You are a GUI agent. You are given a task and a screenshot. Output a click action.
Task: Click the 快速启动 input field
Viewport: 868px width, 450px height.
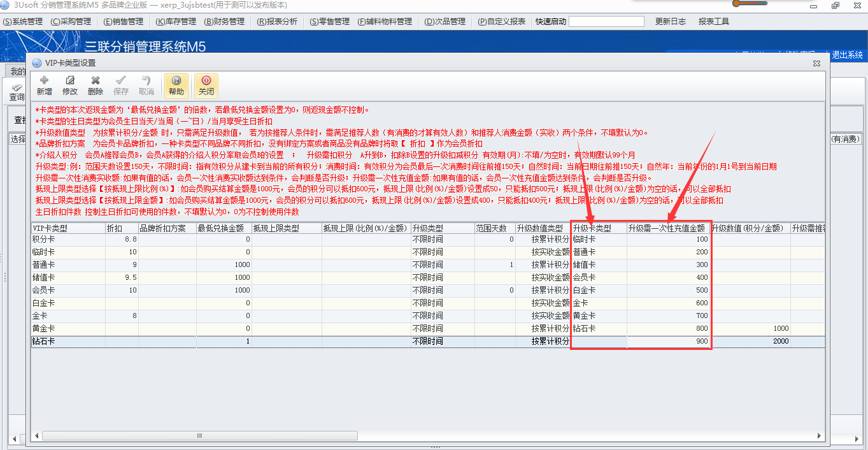click(606, 22)
